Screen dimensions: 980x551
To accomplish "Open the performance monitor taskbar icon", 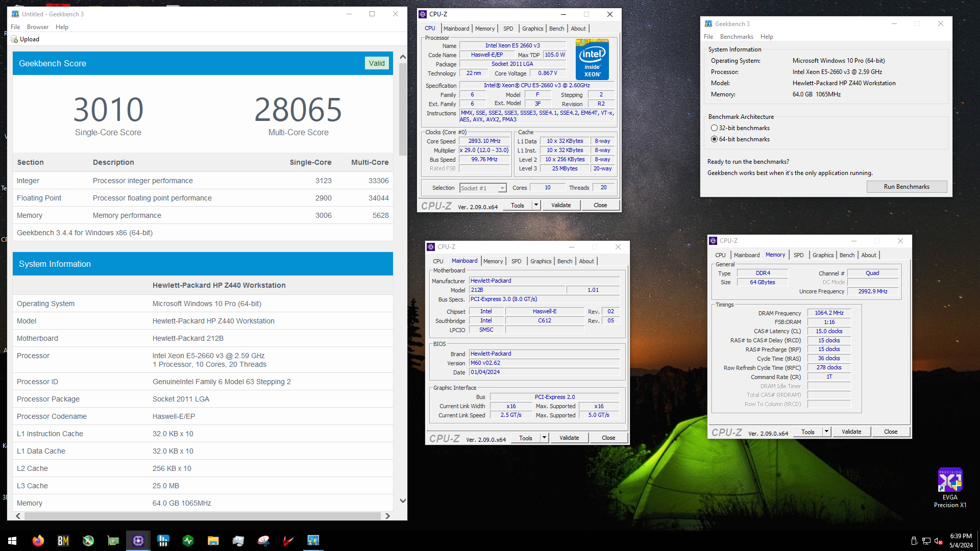I will point(238,541).
